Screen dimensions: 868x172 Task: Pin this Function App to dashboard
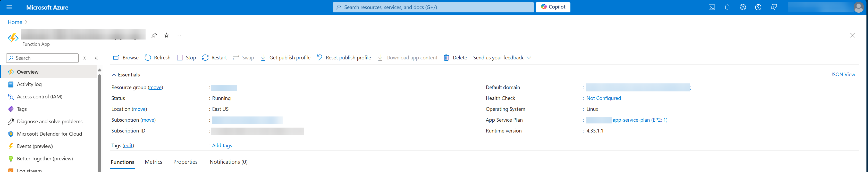pos(154,35)
